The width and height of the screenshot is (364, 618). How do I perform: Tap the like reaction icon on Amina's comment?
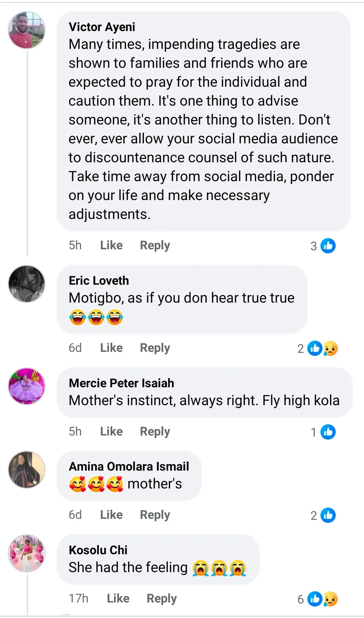pyautogui.click(x=328, y=515)
